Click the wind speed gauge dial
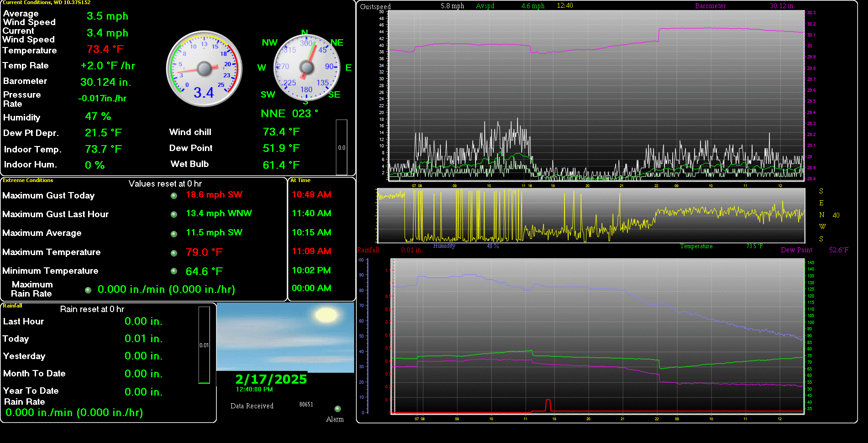The image size is (868, 443). click(x=204, y=69)
